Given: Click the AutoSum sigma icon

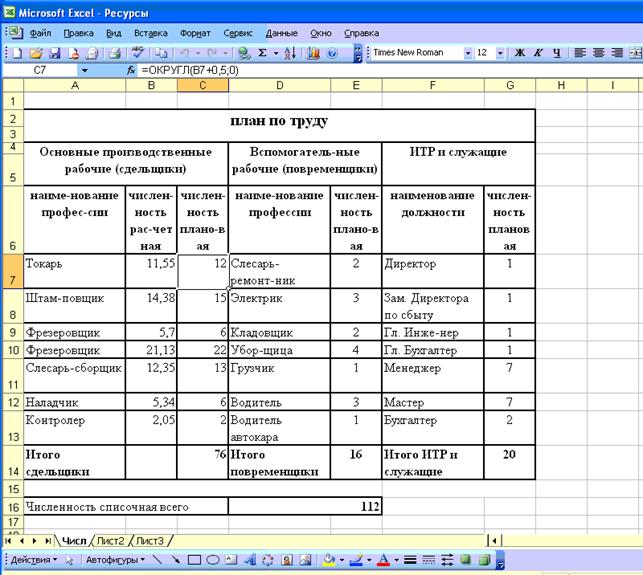Looking at the screenshot, I should coord(262,53).
